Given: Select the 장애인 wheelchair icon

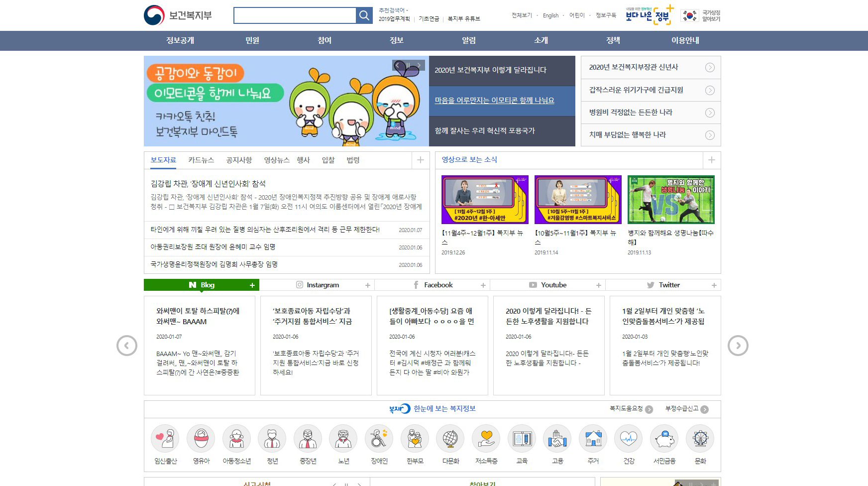Looking at the screenshot, I should 379,439.
